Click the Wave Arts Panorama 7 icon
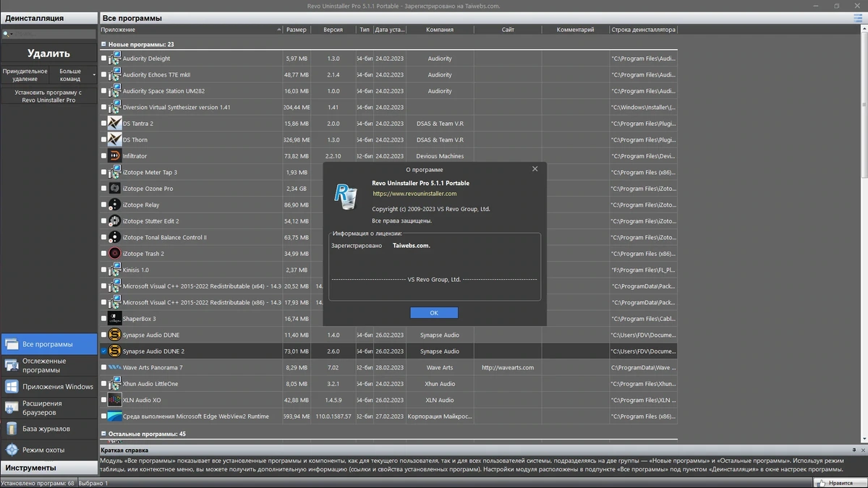 tap(114, 367)
